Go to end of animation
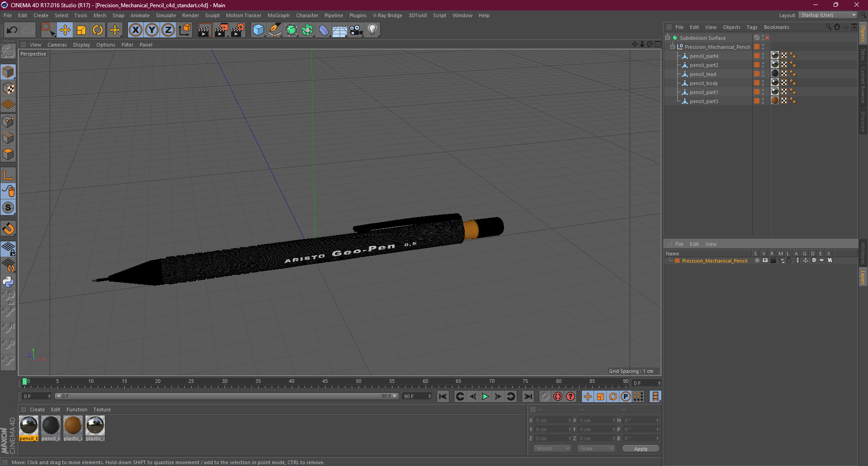Screen dimensions: 868x466 (528, 396)
